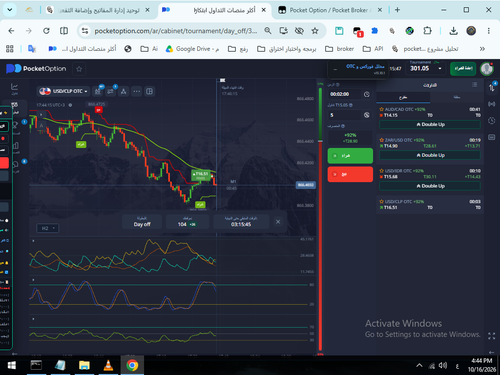500x375 pixels.
Task: Open the USD/CLP OTC asset dropdown
Action: pyautogui.click(x=63, y=91)
